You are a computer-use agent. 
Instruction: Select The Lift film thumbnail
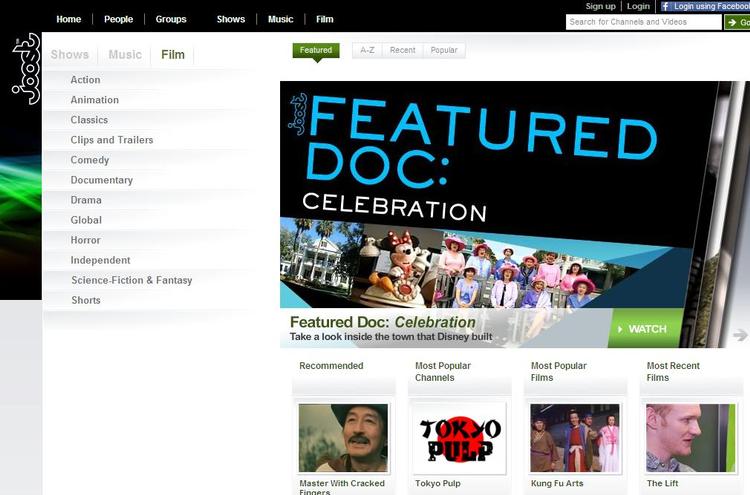click(691, 439)
